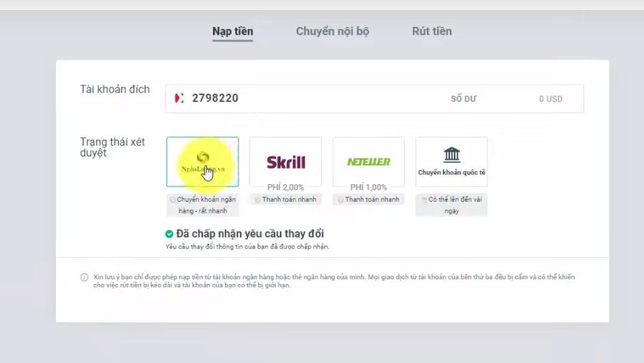
Task: Click 'Thanh toán nhanh' under Neteller
Action: [x=372, y=200]
